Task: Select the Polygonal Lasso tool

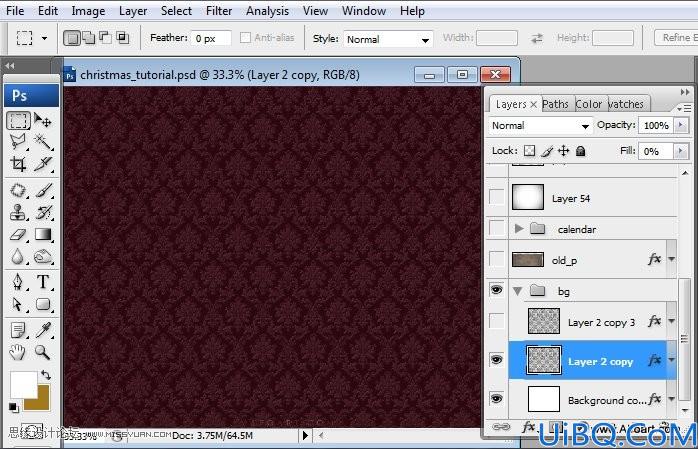Action: pos(18,142)
